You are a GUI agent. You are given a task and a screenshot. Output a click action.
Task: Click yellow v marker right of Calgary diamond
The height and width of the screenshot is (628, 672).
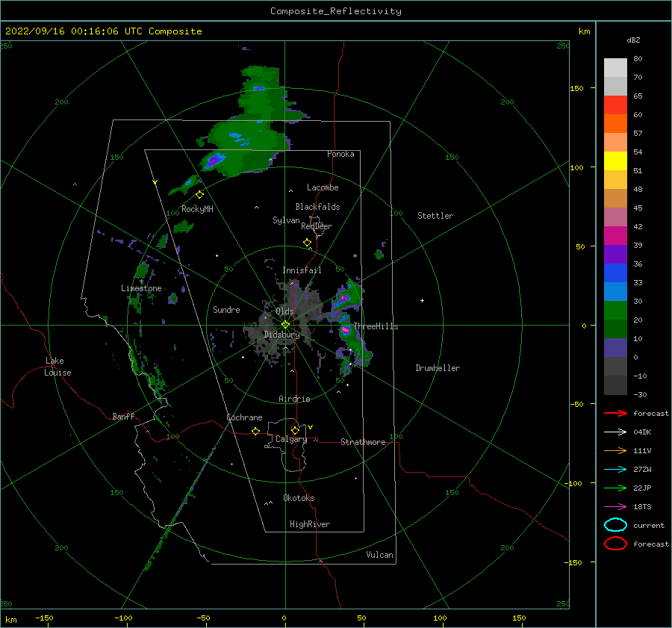[311, 427]
